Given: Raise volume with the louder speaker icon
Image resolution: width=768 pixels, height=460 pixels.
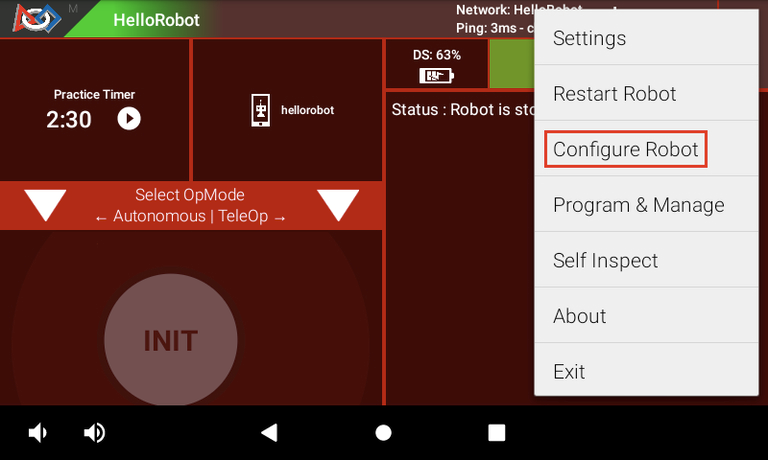Looking at the screenshot, I should coord(94,433).
